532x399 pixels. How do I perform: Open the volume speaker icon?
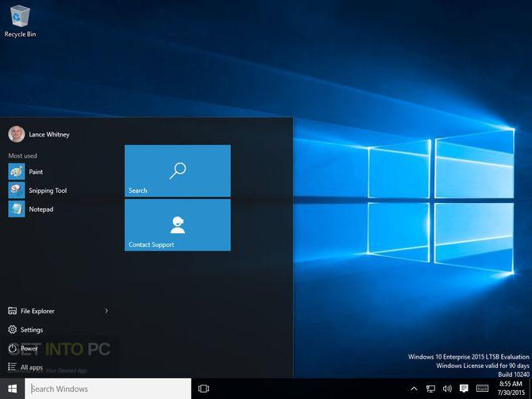(447, 389)
